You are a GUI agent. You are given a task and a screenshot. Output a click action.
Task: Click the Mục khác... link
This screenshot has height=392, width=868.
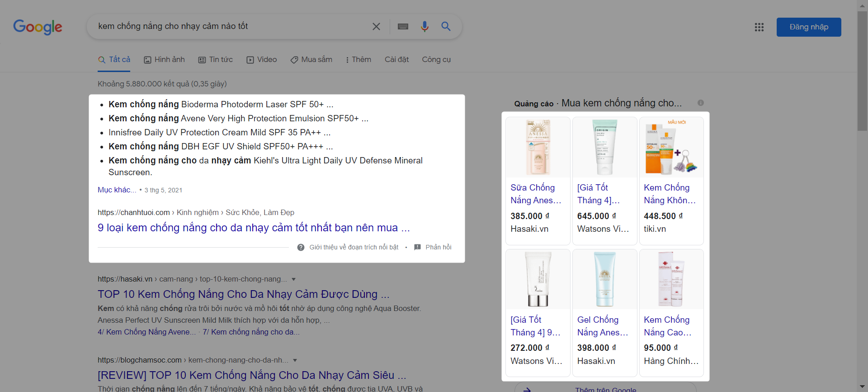pyautogui.click(x=117, y=190)
